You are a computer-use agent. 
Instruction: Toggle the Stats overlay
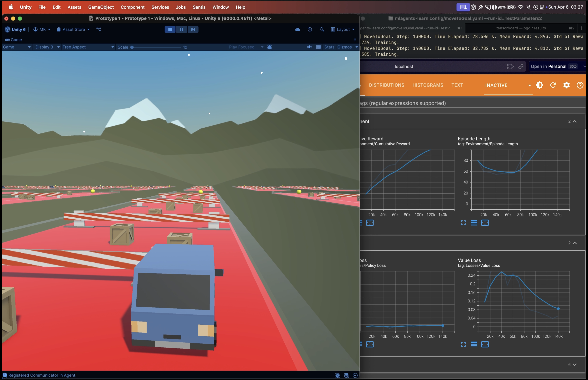click(x=329, y=47)
